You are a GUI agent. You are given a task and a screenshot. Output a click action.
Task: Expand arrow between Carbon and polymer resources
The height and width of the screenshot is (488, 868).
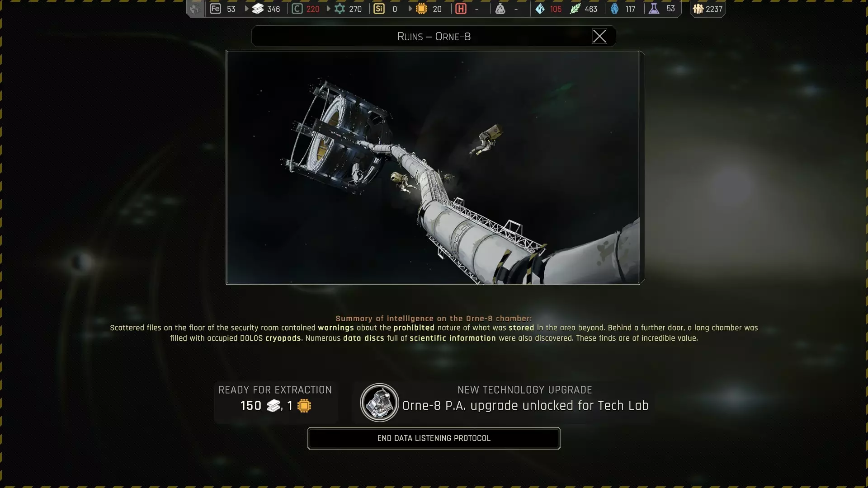click(328, 9)
